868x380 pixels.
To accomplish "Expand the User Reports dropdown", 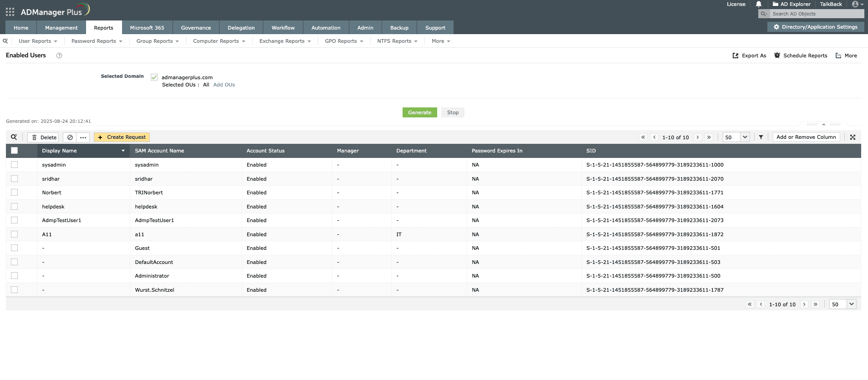I will [x=38, y=41].
